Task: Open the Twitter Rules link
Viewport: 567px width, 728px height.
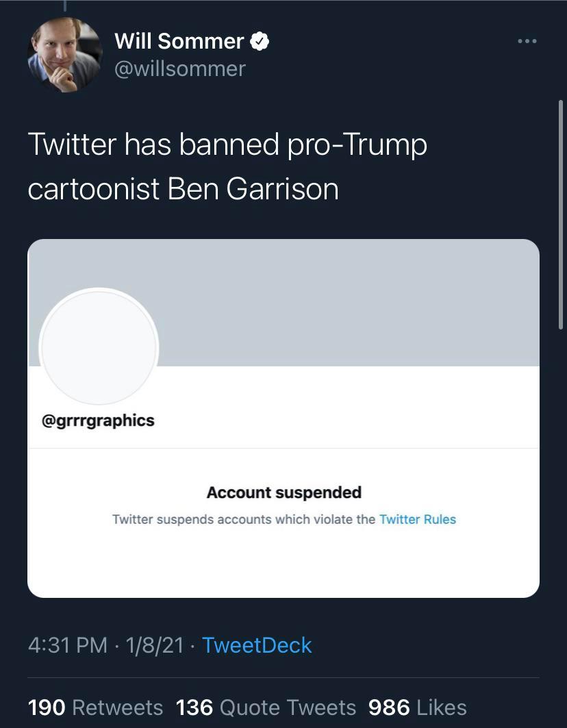Action: click(x=417, y=519)
